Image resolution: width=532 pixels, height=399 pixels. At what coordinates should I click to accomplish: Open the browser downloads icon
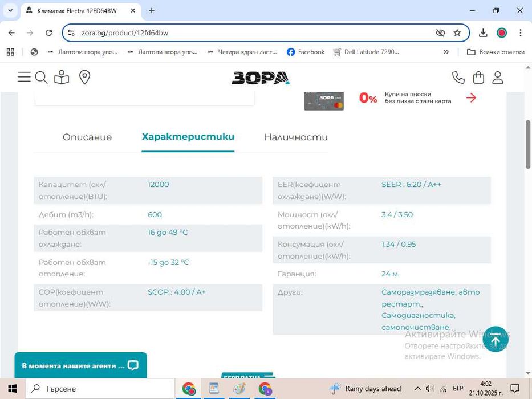click(x=483, y=33)
